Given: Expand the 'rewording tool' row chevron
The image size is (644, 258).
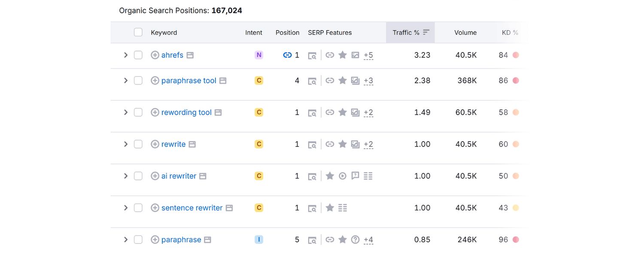Looking at the screenshot, I should [125, 112].
